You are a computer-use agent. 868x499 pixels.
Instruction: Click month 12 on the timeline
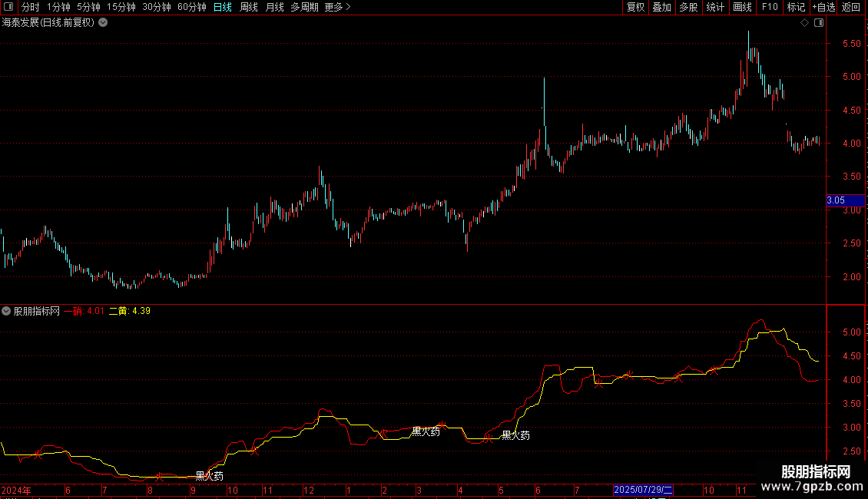(x=309, y=490)
